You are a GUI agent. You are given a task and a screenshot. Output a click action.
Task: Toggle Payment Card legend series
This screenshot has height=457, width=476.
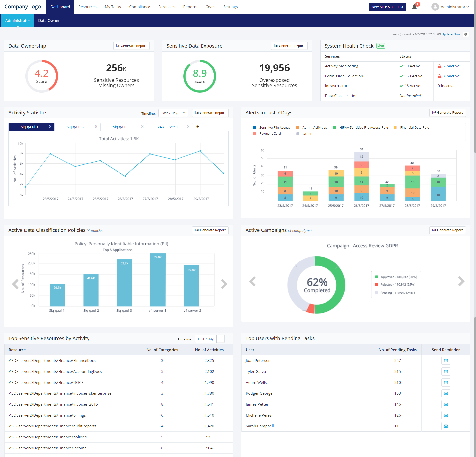[270, 133]
